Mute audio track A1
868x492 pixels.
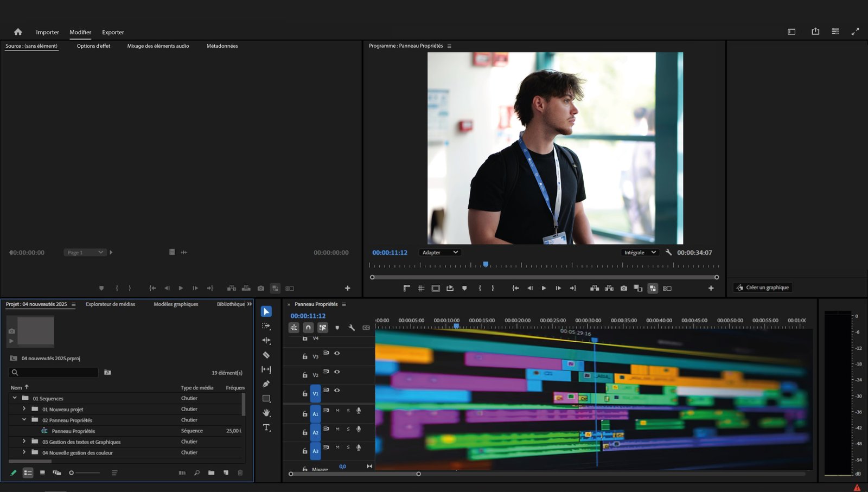(x=337, y=411)
